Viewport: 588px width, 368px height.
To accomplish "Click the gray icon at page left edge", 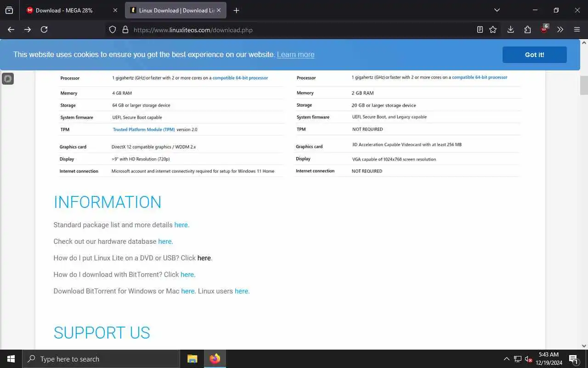I will point(8,79).
